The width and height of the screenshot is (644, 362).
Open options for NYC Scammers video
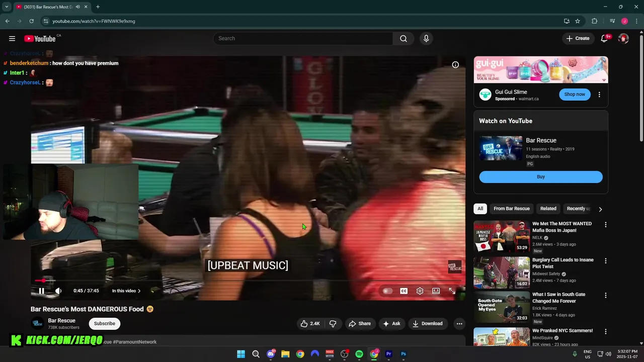606,332
